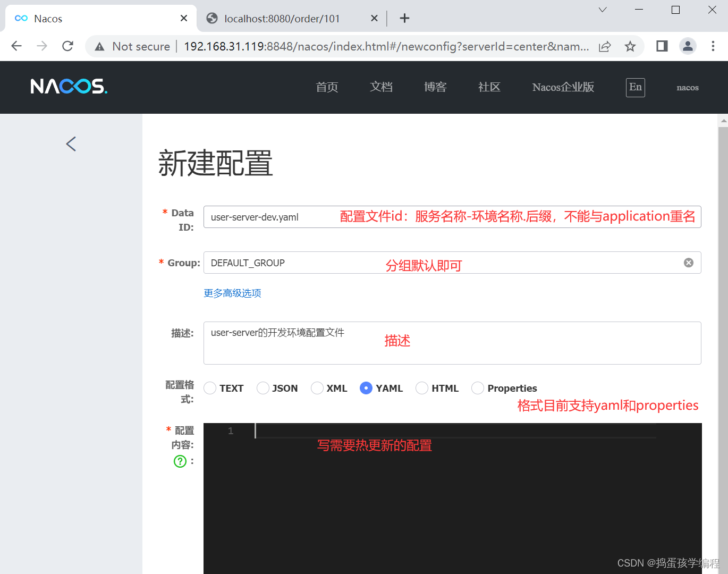Select the JSON format radio button
This screenshot has width=728, height=574.
tap(263, 388)
